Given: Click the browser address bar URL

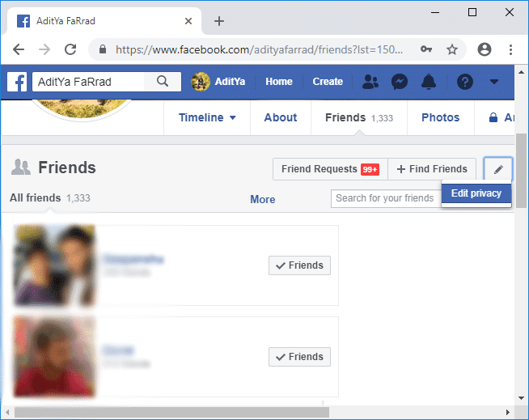Looking at the screenshot, I should (x=259, y=49).
